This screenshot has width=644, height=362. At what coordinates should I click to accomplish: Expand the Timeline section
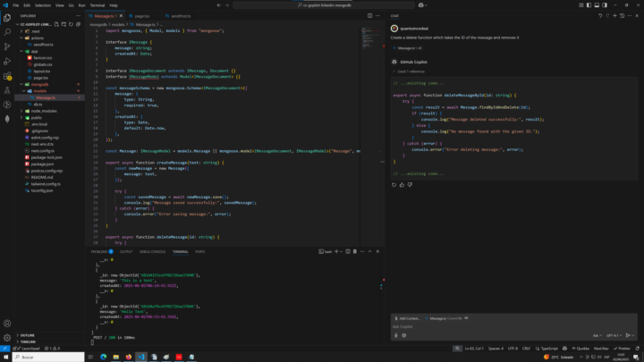(28, 341)
